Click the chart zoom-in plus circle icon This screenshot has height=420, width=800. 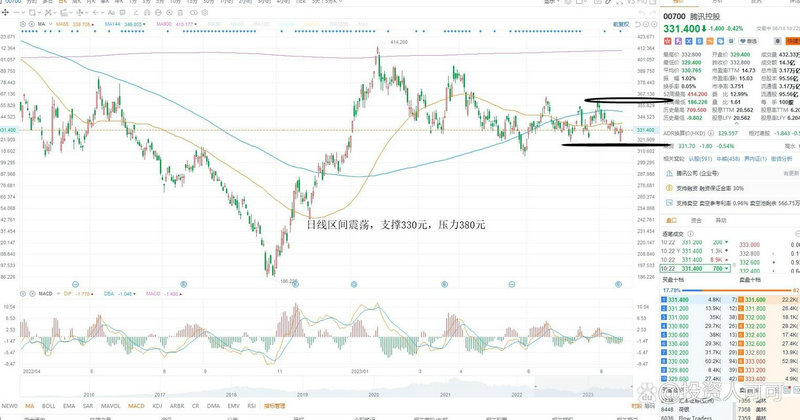[654, 24]
